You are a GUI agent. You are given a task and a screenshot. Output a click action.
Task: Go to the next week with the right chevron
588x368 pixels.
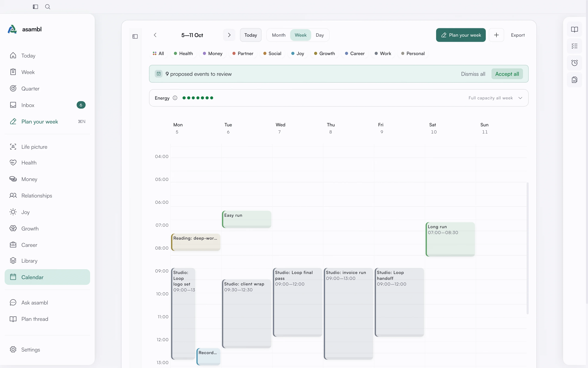click(x=229, y=35)
